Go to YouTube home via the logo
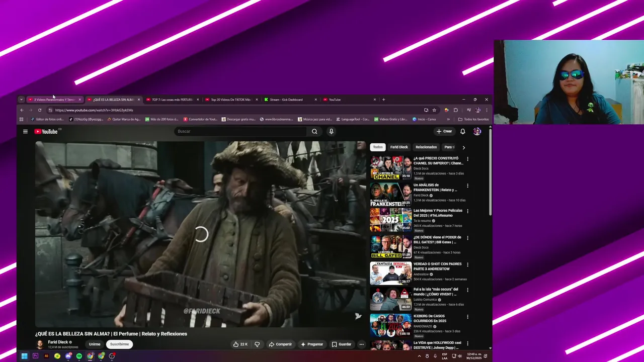The image size is (644, 362). (x=46, y=131)
